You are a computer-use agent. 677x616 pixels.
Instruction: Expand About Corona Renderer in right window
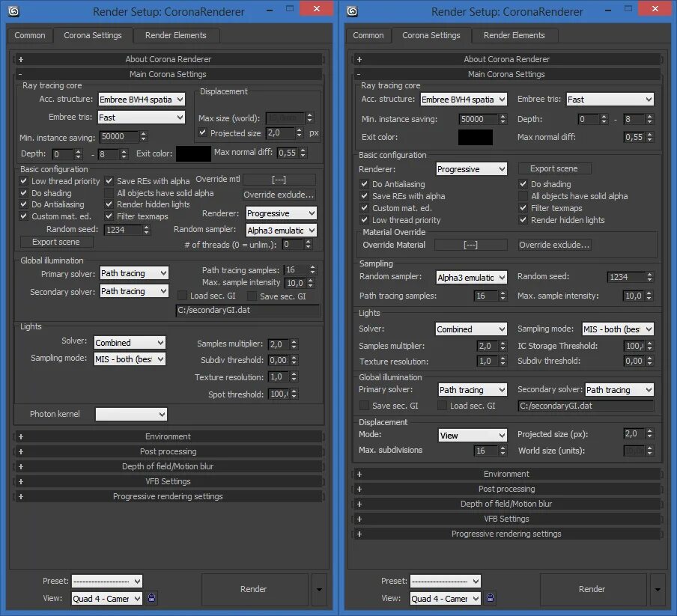point(507,59)
